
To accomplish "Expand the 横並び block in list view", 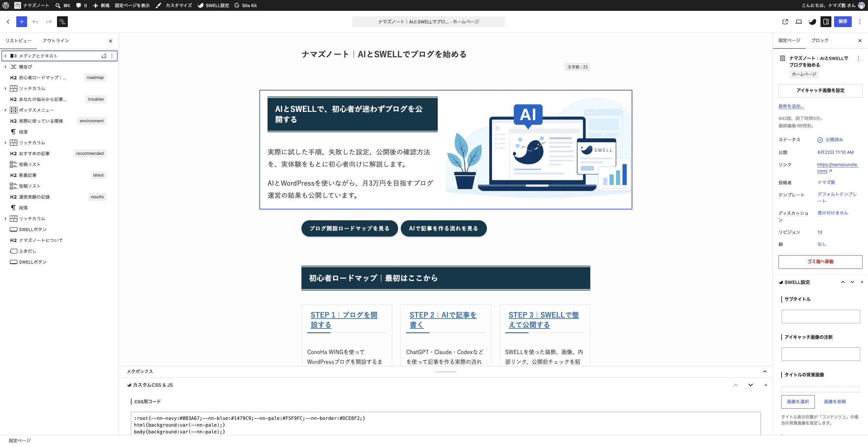I will (x=5, y=67).
